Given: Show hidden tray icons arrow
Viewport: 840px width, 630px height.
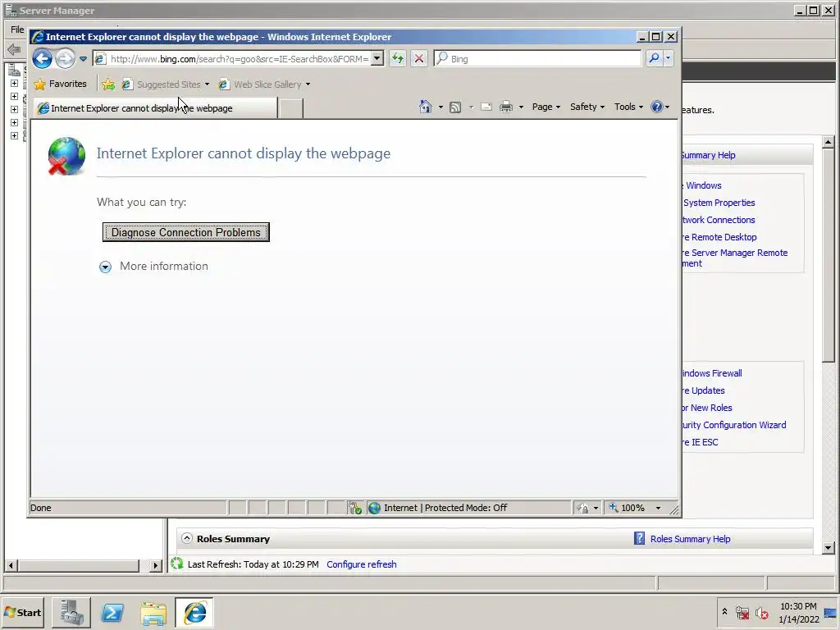Looking at the screenshot, I should (x=724, y=612).
